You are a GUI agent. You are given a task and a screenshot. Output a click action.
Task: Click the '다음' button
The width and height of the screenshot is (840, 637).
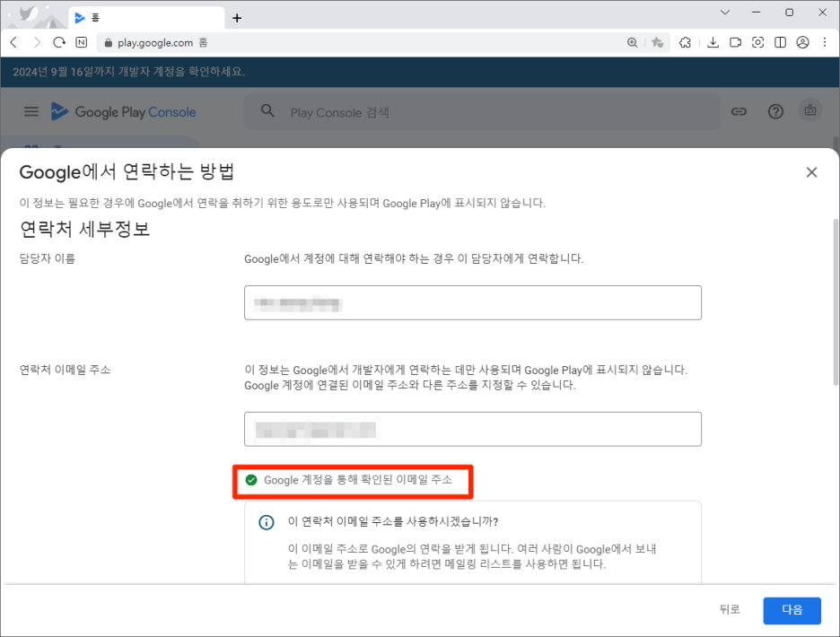coord(792,610)
